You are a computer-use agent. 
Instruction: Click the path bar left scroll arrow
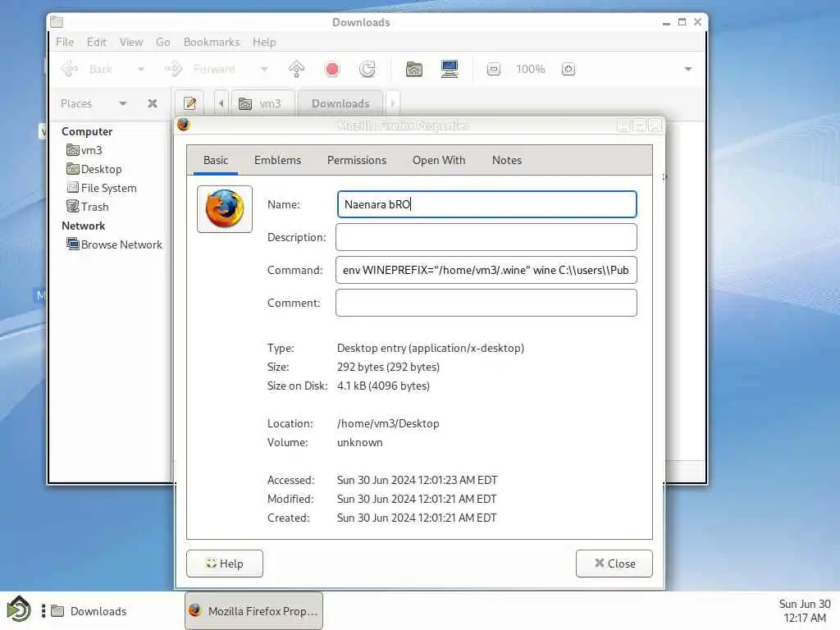[221, 103]
